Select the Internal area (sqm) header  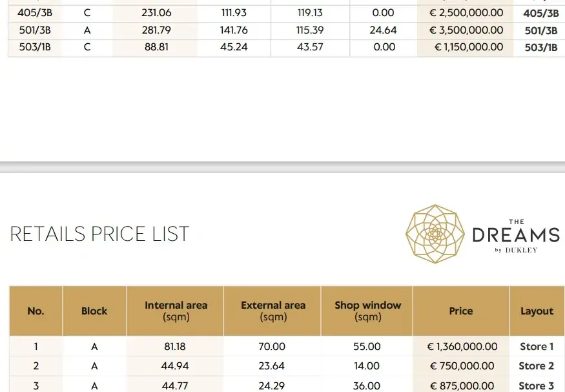[176, 311]
